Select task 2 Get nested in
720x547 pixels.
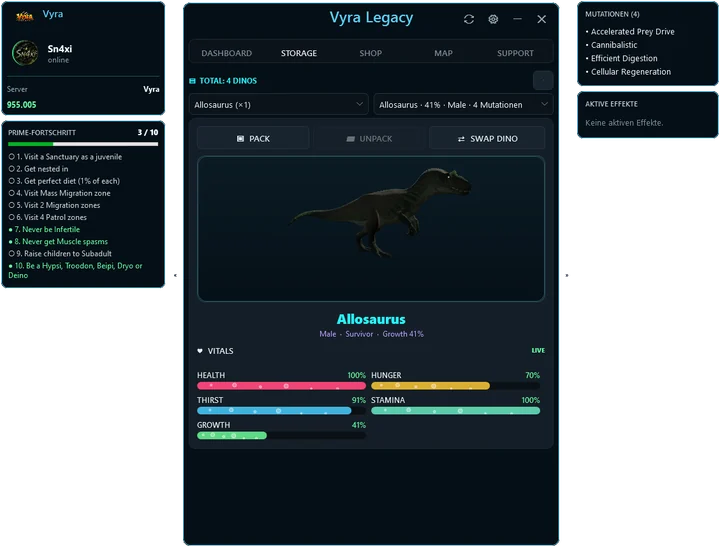[39, 169]
